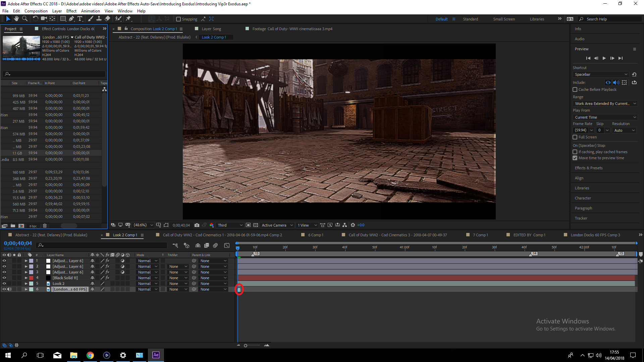
Task: Toggle transparency grid in viewer
Action: point(256,225)
